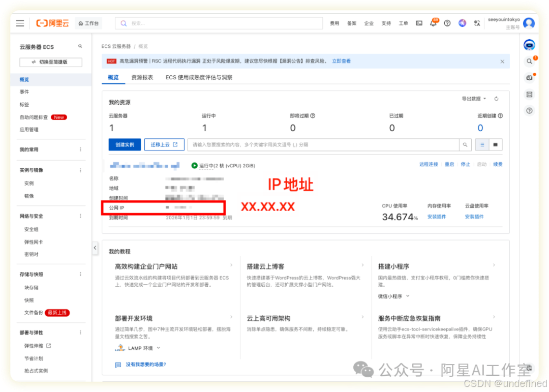This screenshot has width=549, height=392.
Task: Switch to list view
Action: coord(482,145)
